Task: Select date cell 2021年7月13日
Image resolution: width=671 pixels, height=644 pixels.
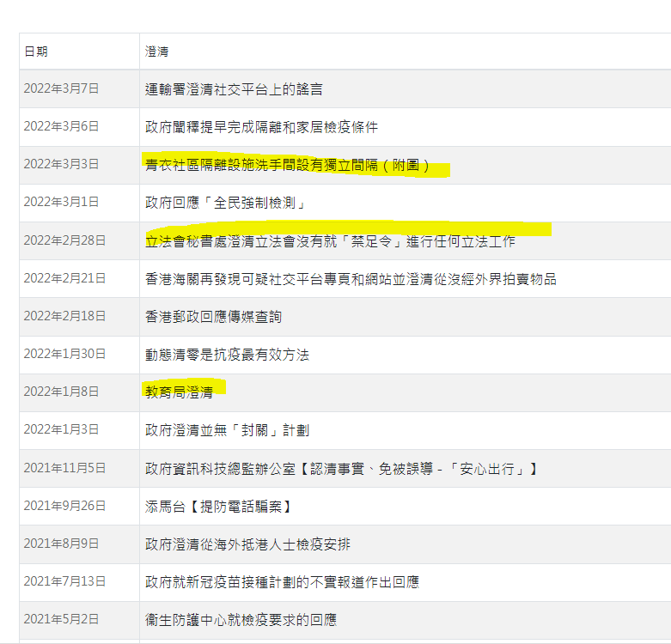Action: coord(79,581)
